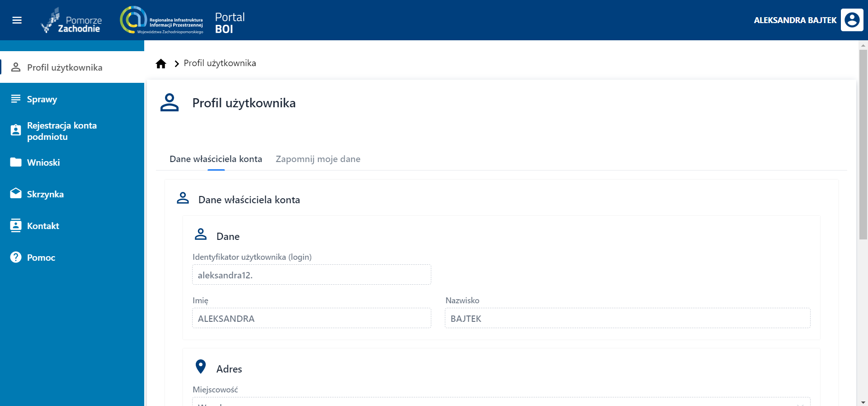The image size is (868, 406).
Task: Select Profil użytkownika in sidebar
Action: [x=65, y=67]
